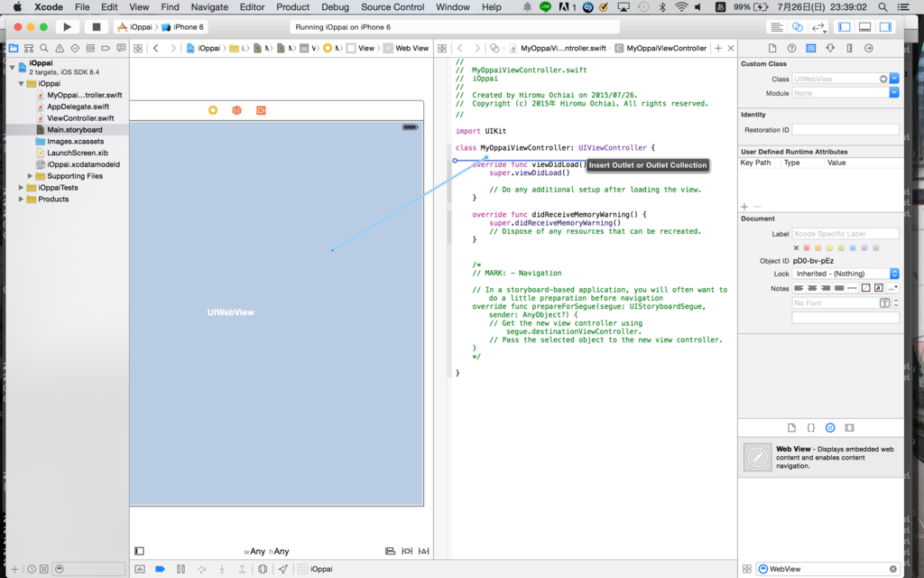
Task: Open the test navigator diamond icon
Action: click(75, 49)
